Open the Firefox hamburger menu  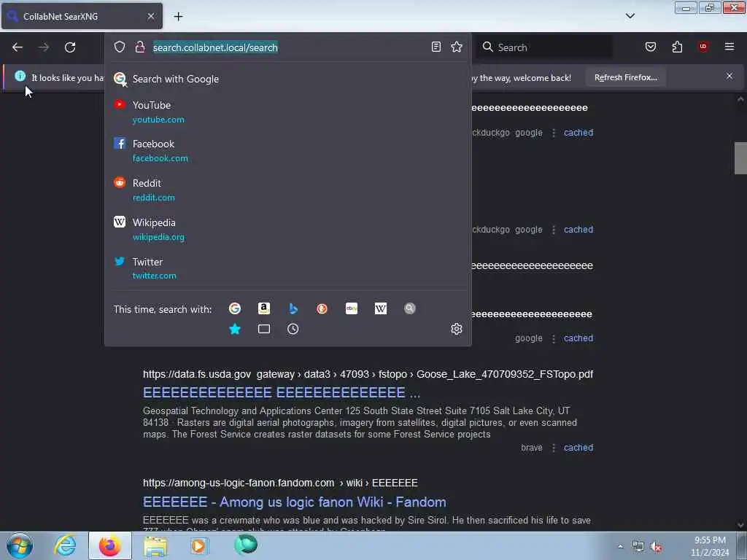(x=729, y=47)
